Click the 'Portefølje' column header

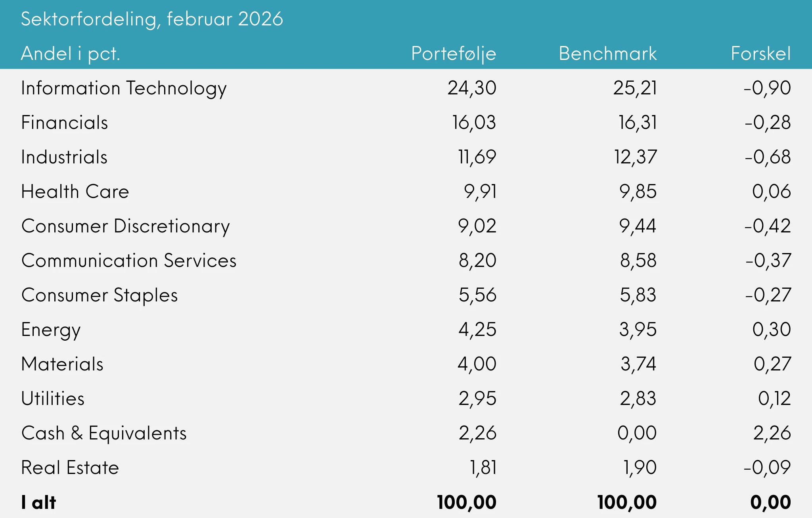pos(454,54)
